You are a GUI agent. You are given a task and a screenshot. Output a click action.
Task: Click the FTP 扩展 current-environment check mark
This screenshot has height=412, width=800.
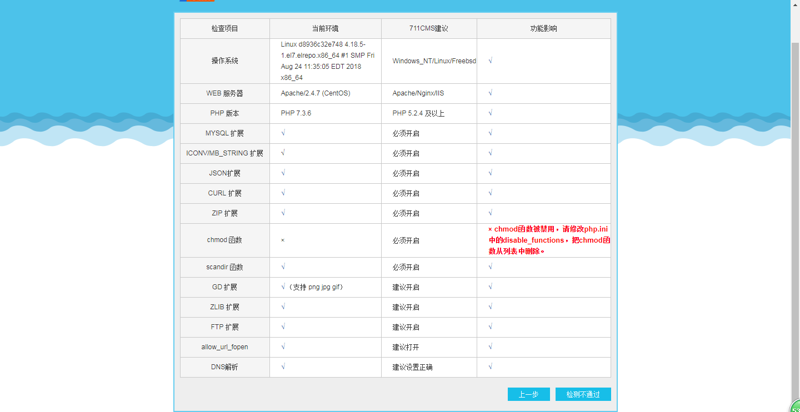[x=283, y=327]
